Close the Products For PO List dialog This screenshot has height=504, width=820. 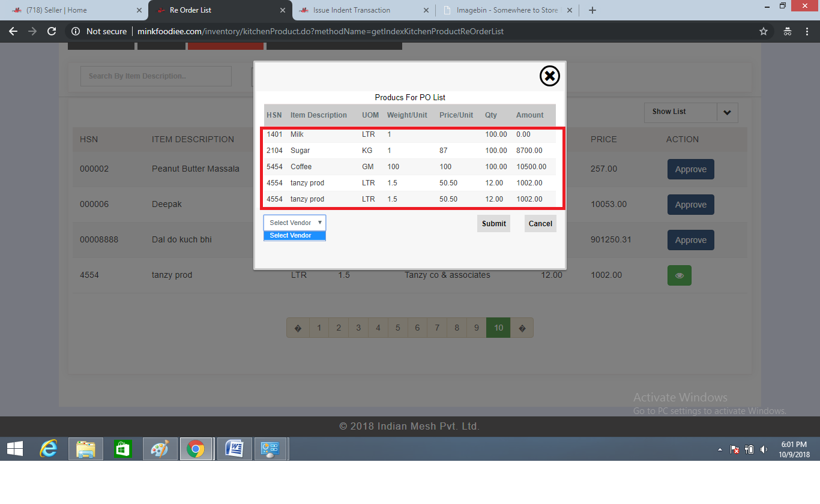point(549,76)
